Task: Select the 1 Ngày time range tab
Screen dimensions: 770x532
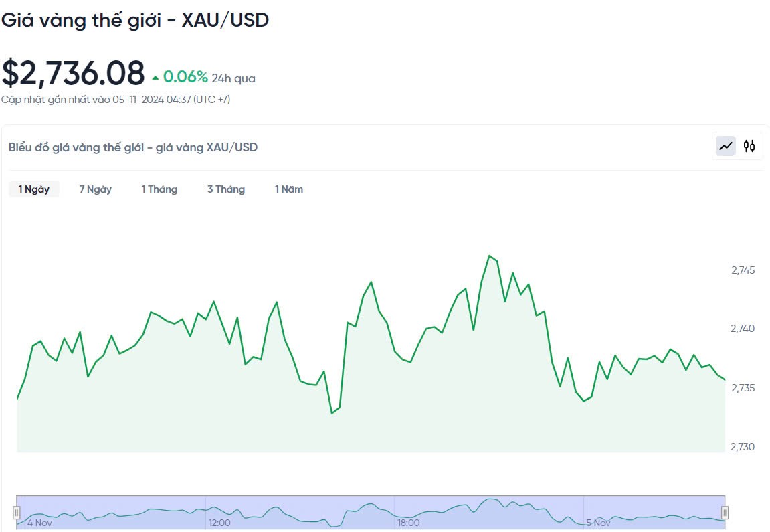Action: pyautogui.click(x=34, y=189)
